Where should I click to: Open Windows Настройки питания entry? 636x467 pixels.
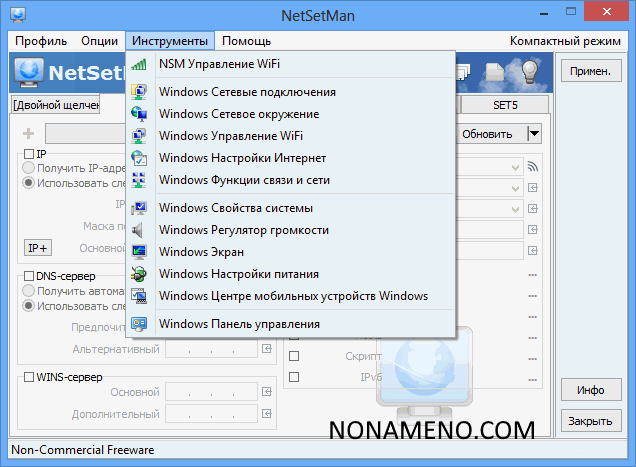[x=238, y=274]
